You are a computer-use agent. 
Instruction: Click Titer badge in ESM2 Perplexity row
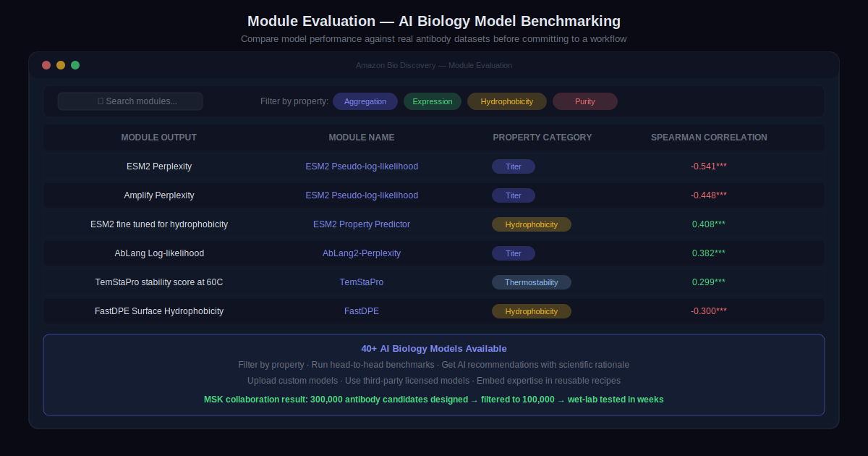click(514, 166)
